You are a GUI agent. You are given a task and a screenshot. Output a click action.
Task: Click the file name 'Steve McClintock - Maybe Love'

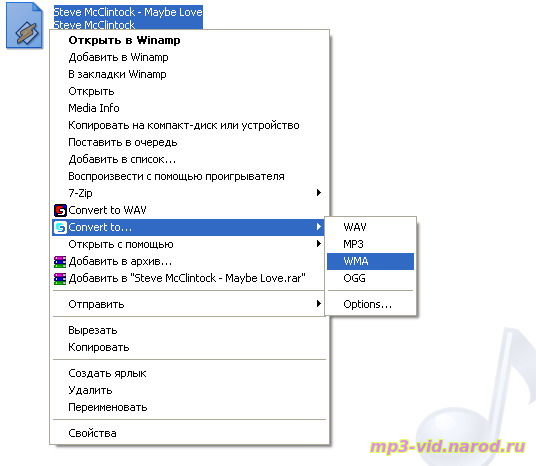pos(128,12)
